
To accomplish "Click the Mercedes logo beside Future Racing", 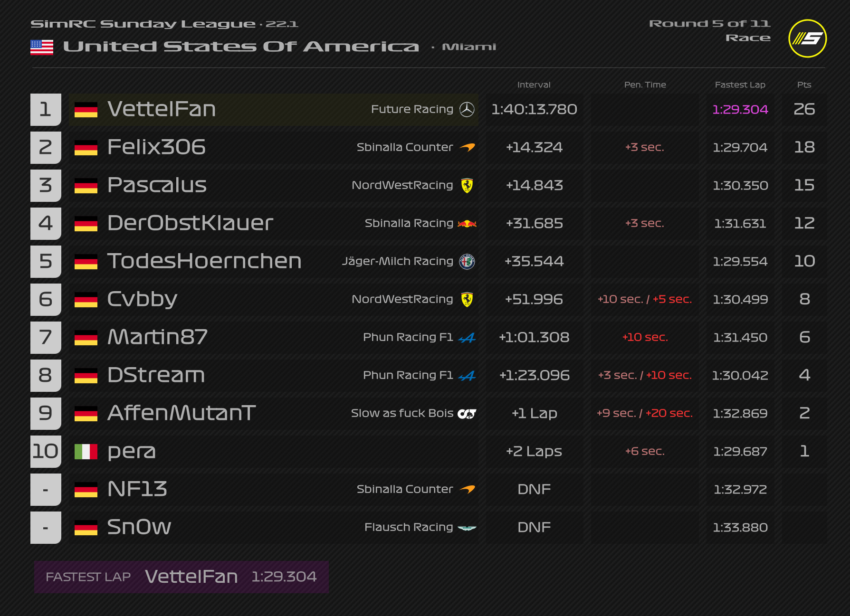I will [x=467, y=110].
